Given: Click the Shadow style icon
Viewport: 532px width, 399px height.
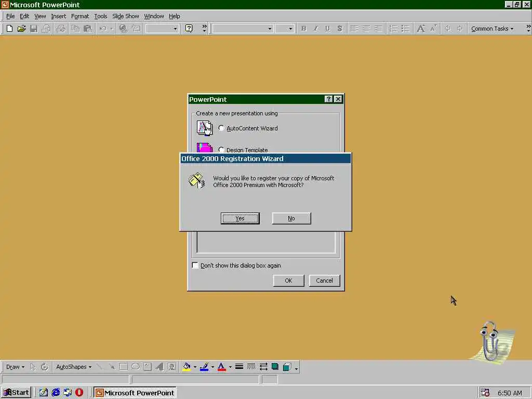Looking at the screenshot, I should click(275, 367).
